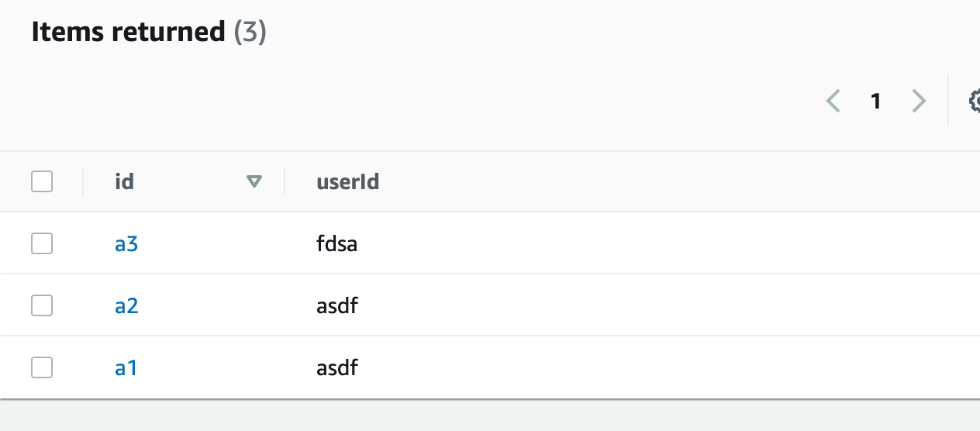Tick the checkbox for item a1
The width and height of the screenshot is (980, 431).
point(42,367)
